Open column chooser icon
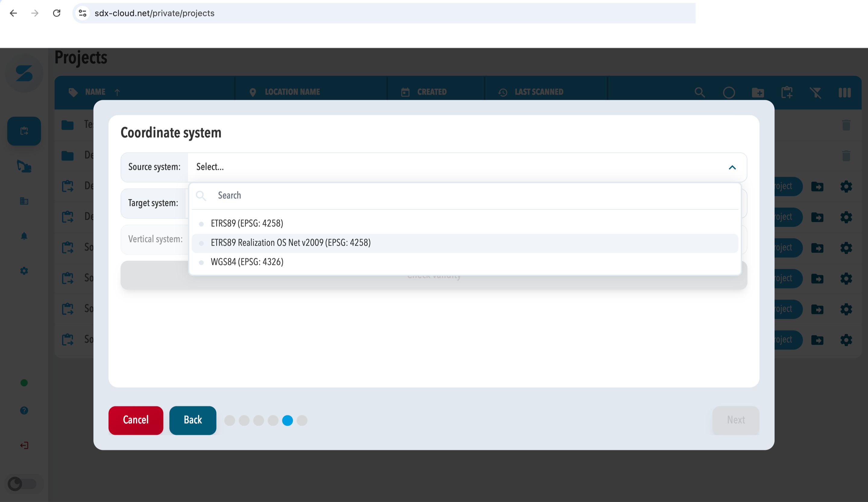This screenshot has height=502, width=868. [844, 92]
